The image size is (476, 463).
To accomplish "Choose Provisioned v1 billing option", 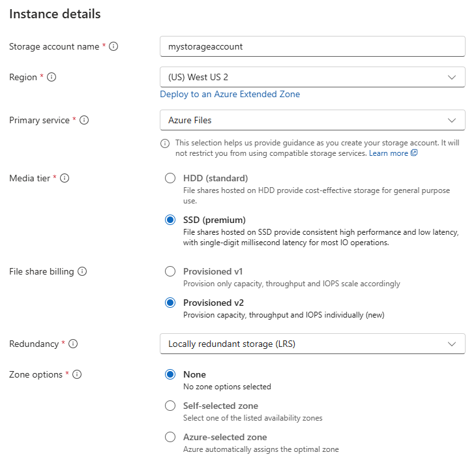I will click(170, 271).
